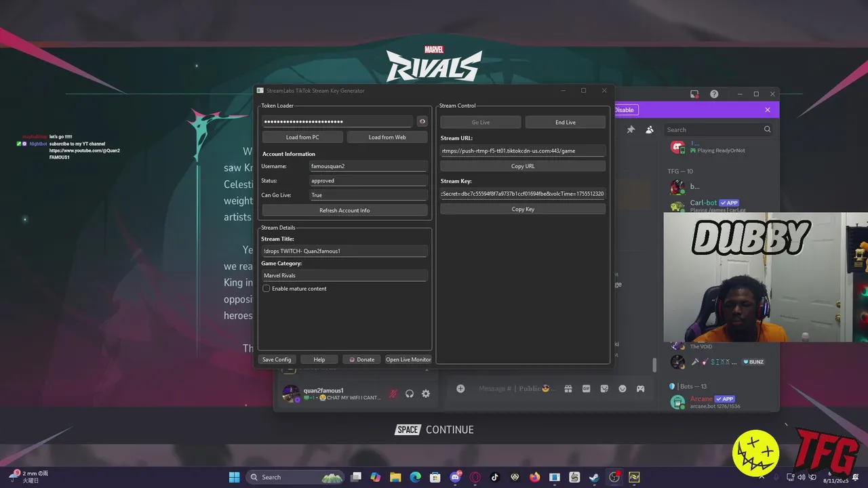Save the current config
This screenshot has height=488, width=868.
point(277,359)
